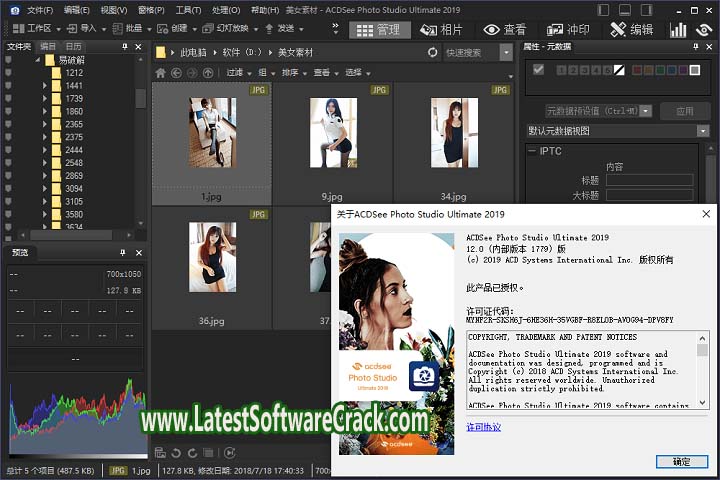Set rating 5 in Properties panel
The height and width of the screenshot is (480, 720).
point(607,70)
